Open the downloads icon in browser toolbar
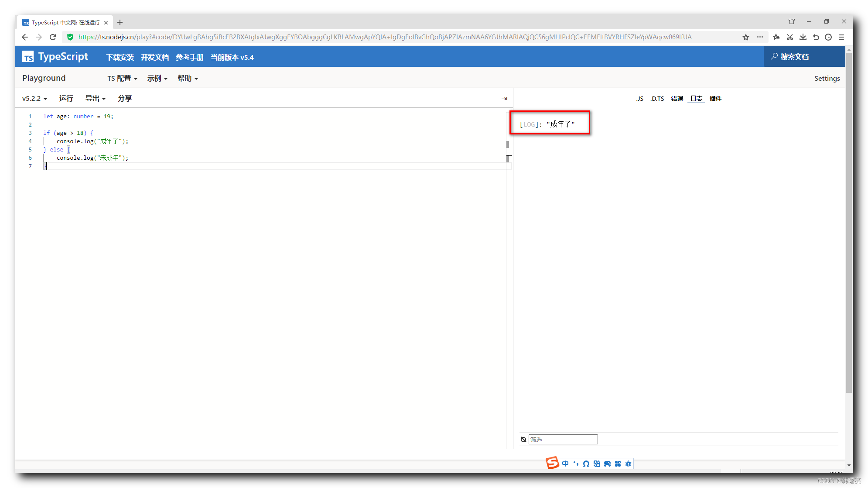Viewport: 868px width, 488px height. [803, 37]
